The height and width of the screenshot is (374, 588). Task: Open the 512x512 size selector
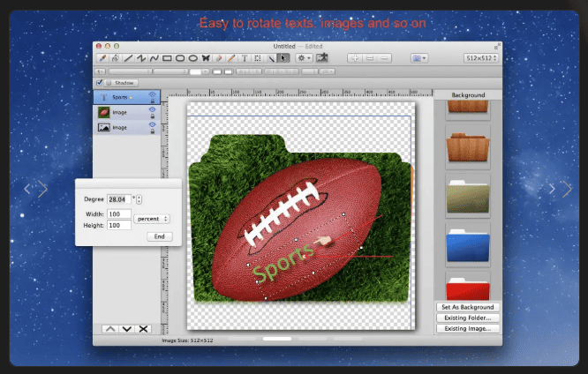pyautogui.click(x=481, y=58)
